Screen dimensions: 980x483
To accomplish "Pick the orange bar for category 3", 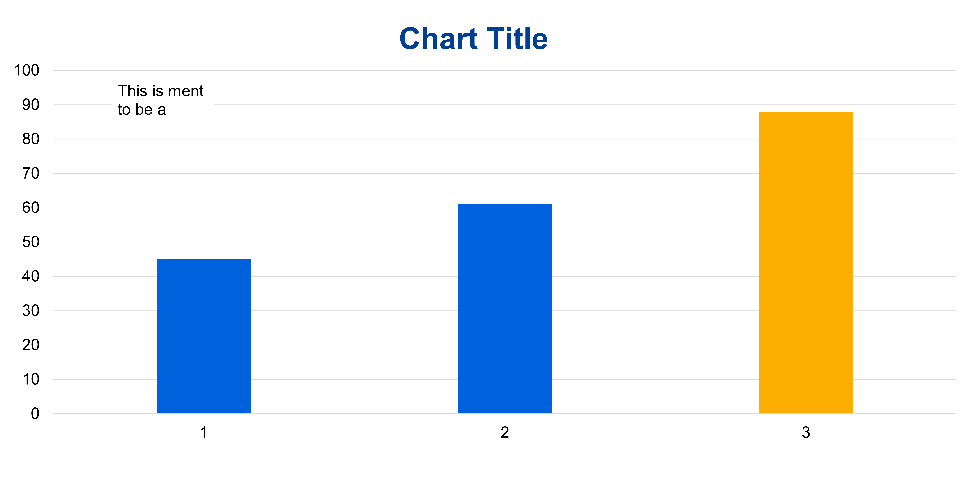I will [x=805, y=262].
